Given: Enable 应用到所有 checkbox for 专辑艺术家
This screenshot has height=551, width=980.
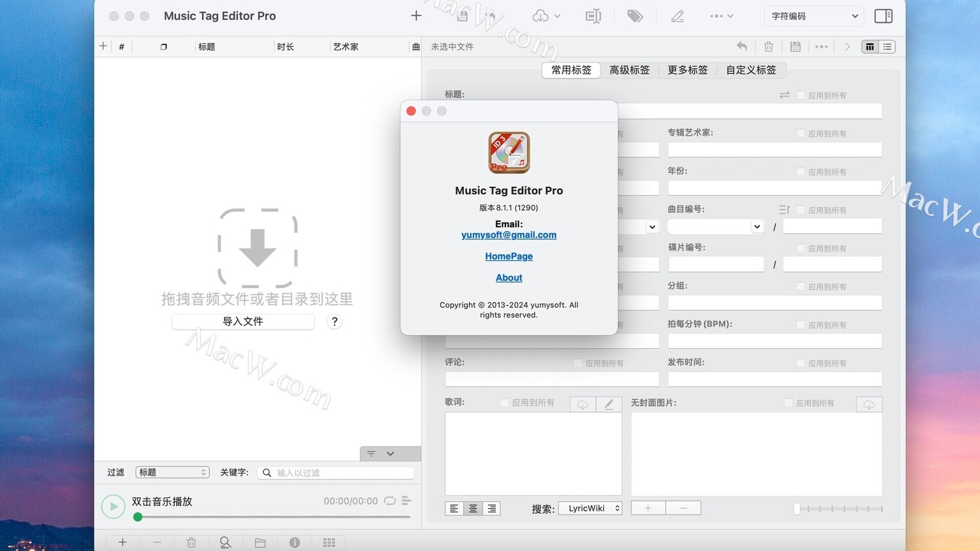Looking at the screenshot, I should point(801,133).
